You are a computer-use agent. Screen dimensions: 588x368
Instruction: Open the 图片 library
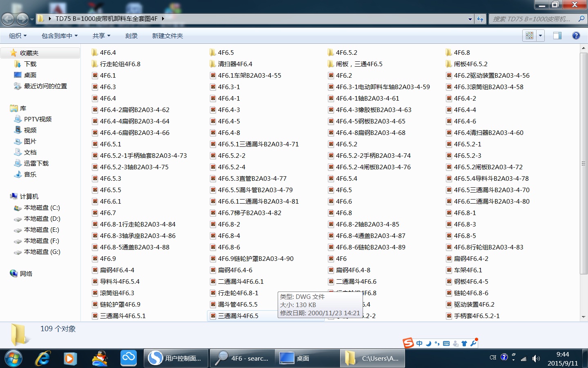(30, 141)
